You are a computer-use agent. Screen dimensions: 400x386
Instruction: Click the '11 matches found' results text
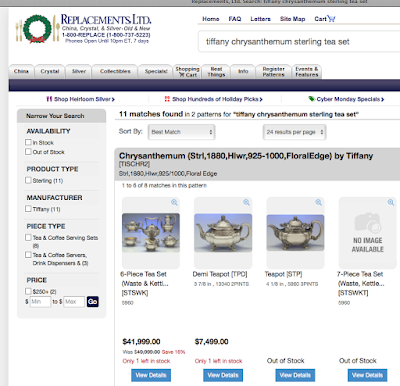coord(151,114)
